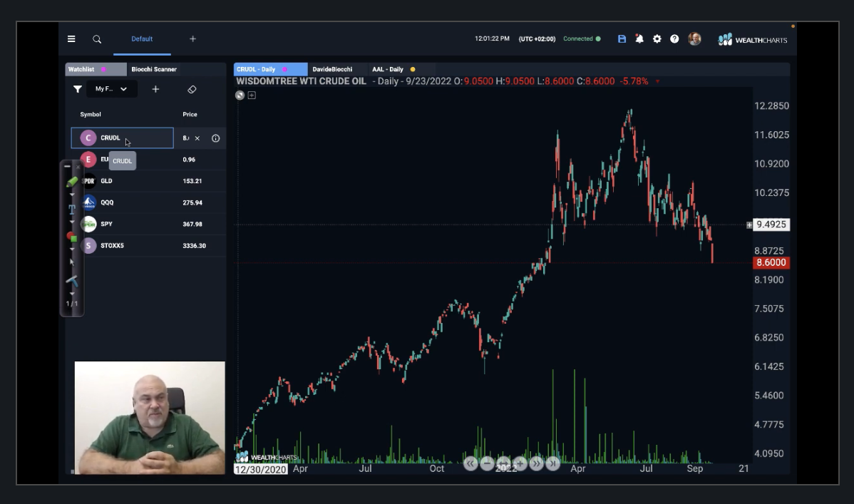Toggle the yellow link dot on AAL tab

(413, 69)
